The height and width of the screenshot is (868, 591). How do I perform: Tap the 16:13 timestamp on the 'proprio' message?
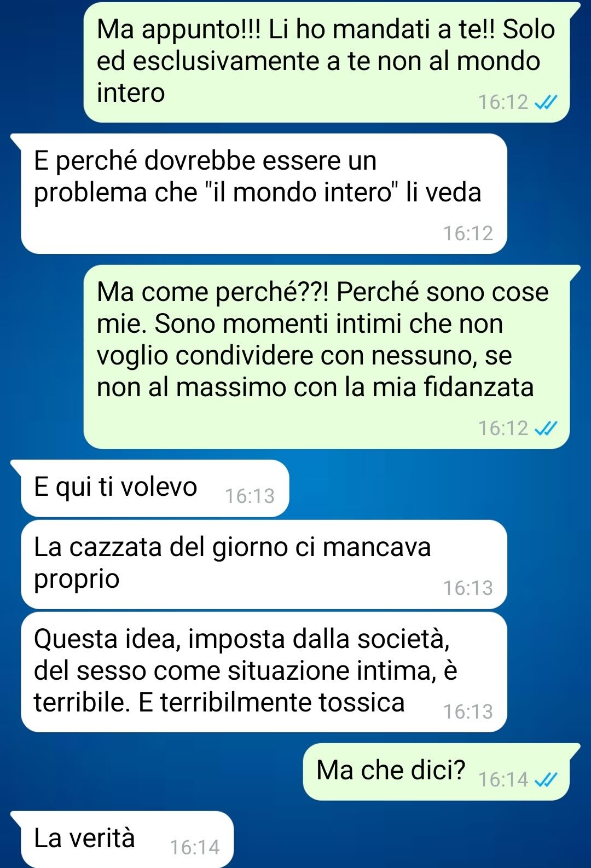(468, 588)
